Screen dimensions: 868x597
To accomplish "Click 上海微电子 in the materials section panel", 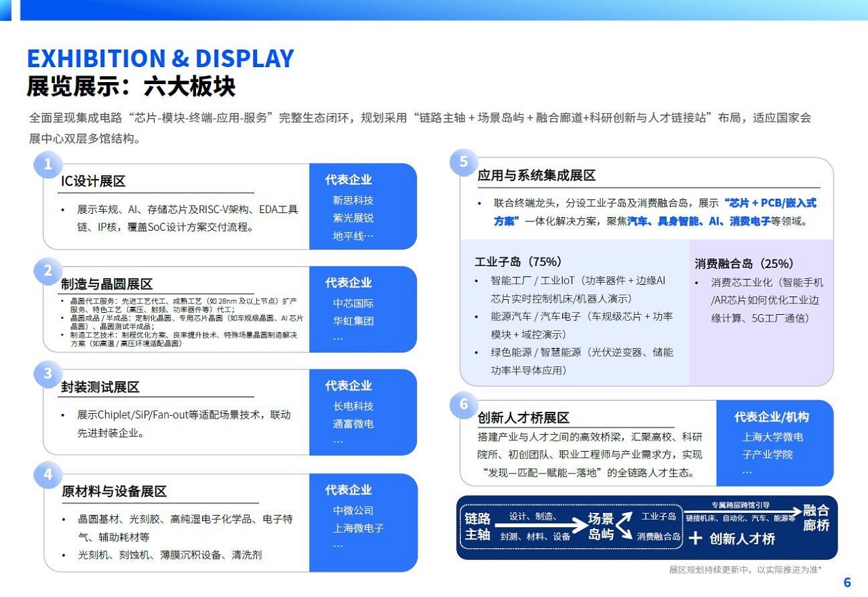I will [358, 528].
